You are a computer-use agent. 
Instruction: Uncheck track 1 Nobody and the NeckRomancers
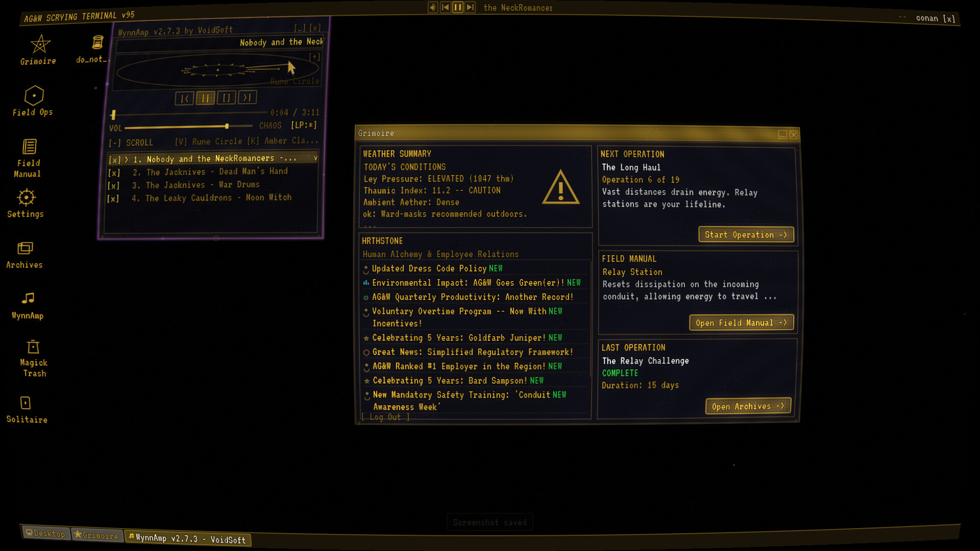coord(114,160)
